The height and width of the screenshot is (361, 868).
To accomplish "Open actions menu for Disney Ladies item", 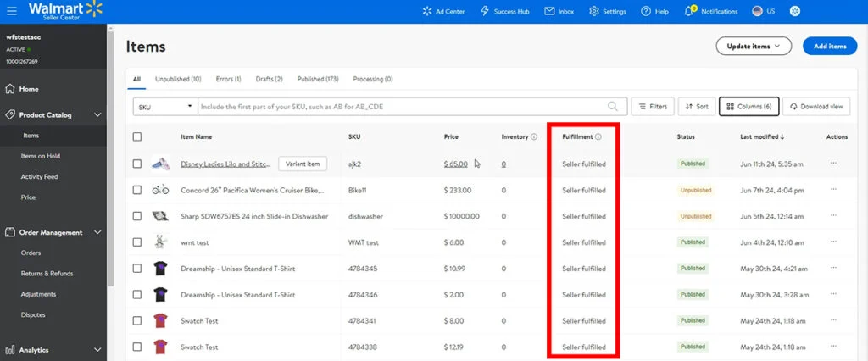I will click(833, 164).
